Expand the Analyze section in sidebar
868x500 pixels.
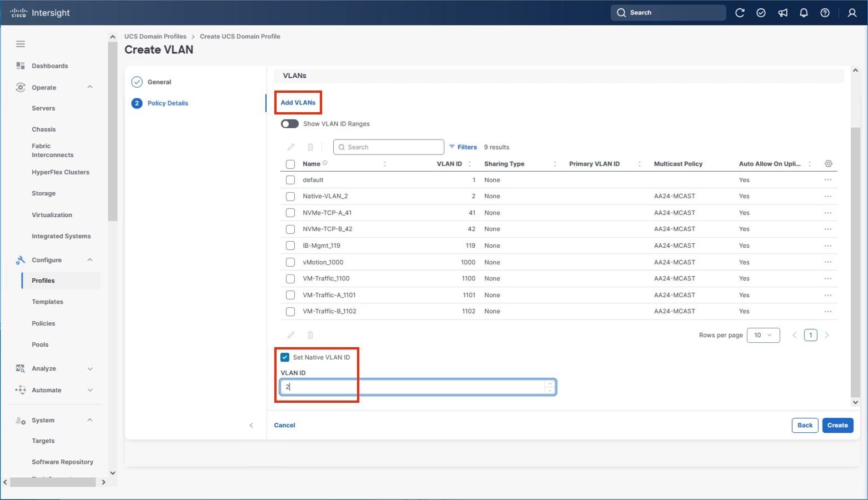[x=90, y=369]
